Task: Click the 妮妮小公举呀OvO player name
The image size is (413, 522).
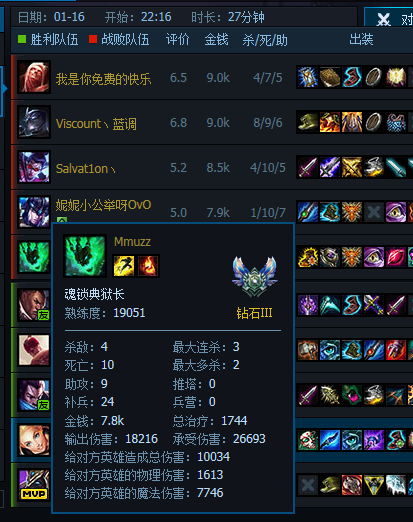Action: click(103, 205)
